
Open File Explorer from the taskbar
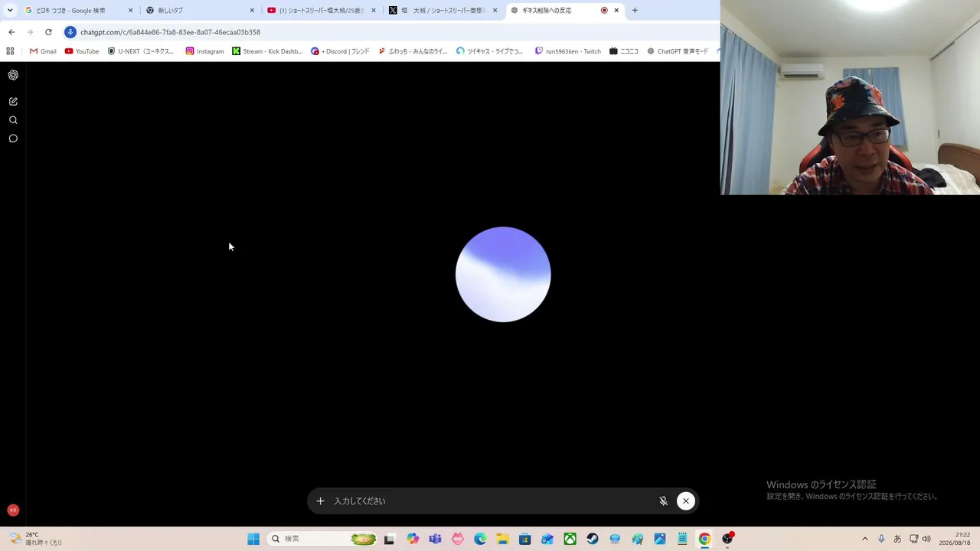pyautogui.click(x=502, y=539)
